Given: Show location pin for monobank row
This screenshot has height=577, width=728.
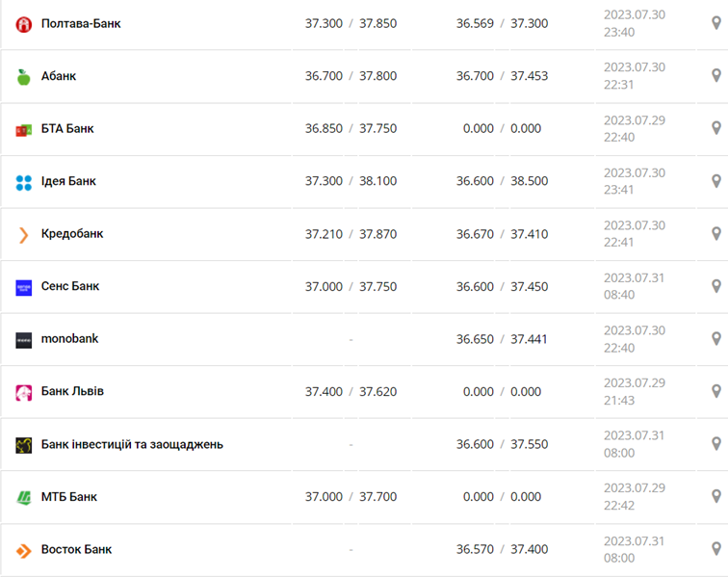Looking at the screenshot, I should point(715,338).
